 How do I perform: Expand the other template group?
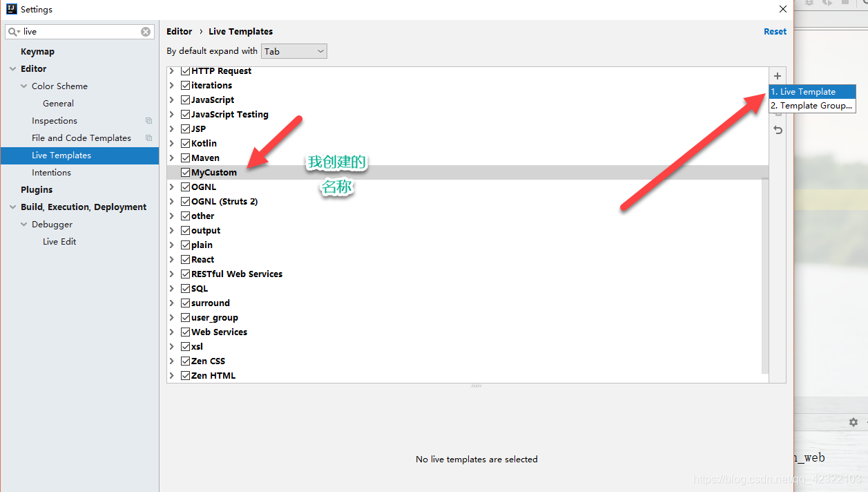coord(172,216)
